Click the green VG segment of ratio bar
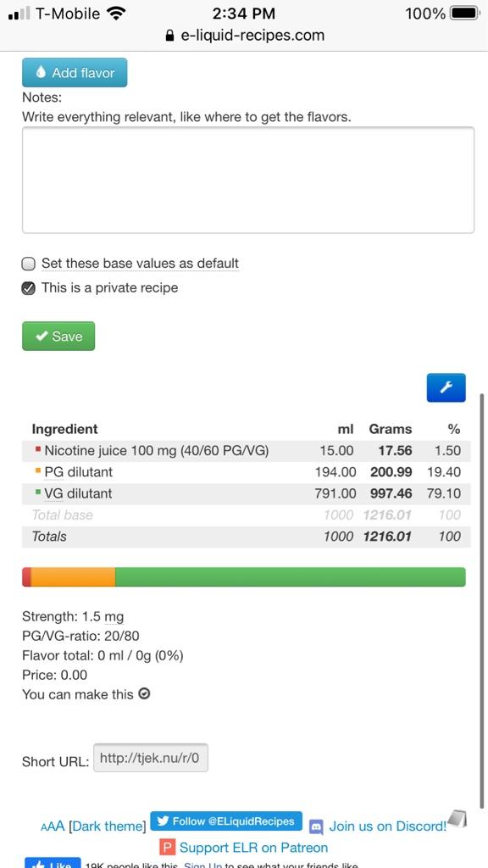The height and width of the screenshot is (868, 488). click(x=291, y=576)
